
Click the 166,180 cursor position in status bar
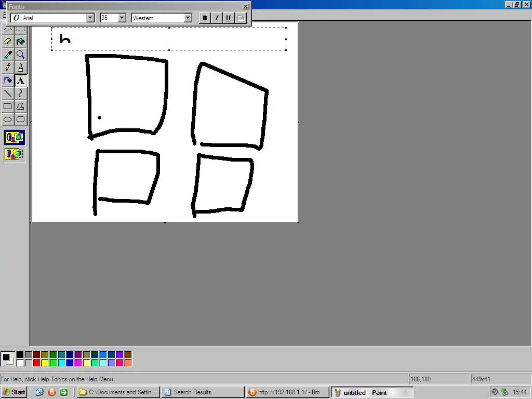tap(439, 379)
